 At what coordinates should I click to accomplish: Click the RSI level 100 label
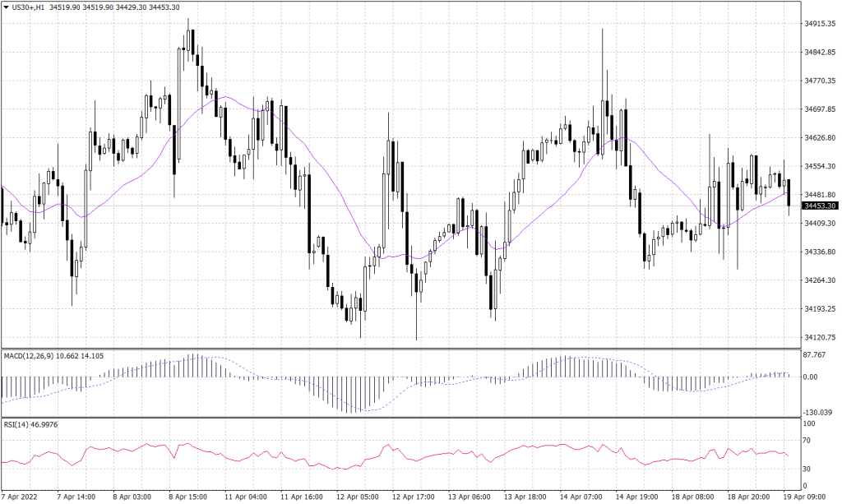809,423
